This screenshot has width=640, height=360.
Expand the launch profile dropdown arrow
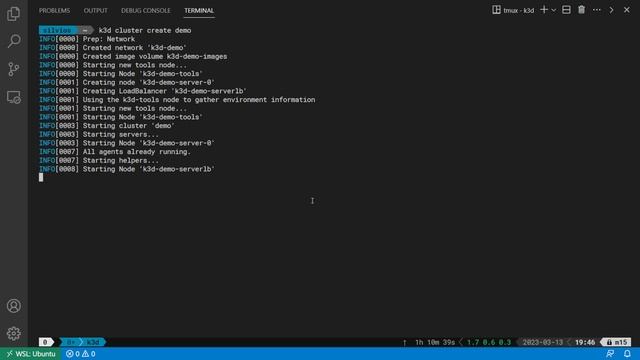[553, 10]
